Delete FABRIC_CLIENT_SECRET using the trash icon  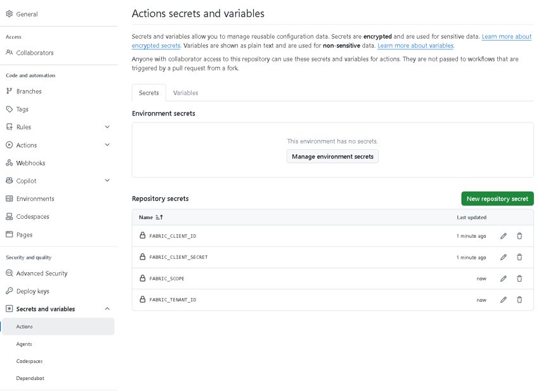coord(519,258)
